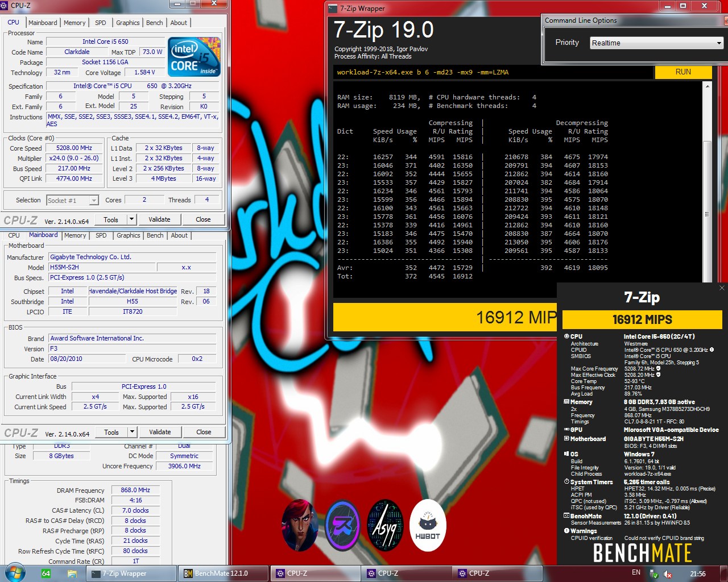728x582 pixels.
Task: Click the Asyq circuit-board avatar
Action: pos(385,526)
